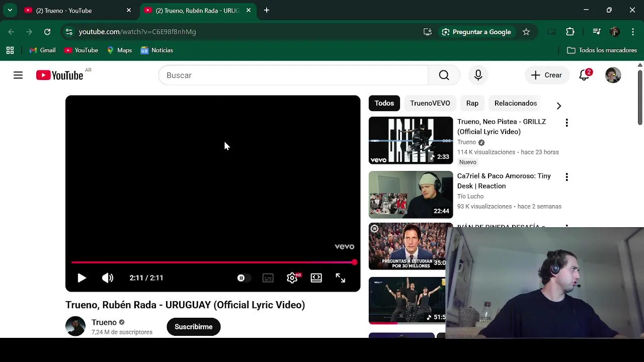
Task: Click the Crear button
Action: (546, 75)
